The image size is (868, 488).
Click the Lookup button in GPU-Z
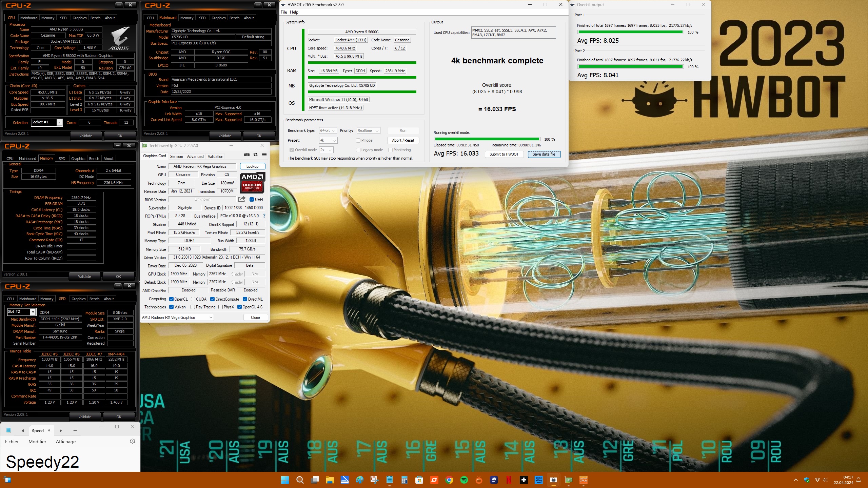pyautogui.click(x=252, y=166)
